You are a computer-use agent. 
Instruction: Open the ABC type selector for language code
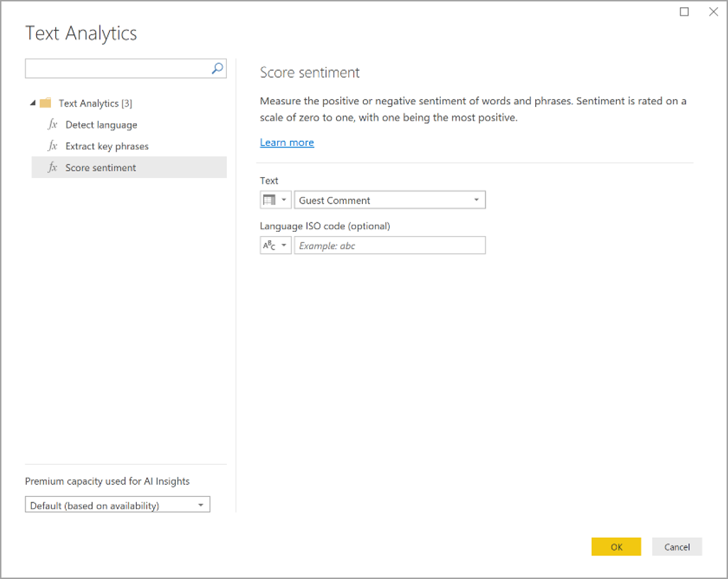(x=275, y=245)
